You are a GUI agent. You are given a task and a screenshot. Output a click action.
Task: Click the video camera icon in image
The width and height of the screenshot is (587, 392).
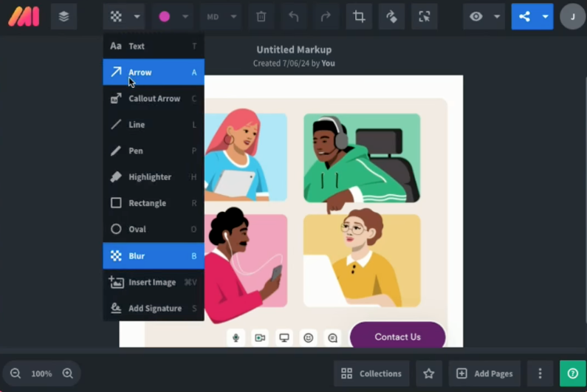(x=260, y=337)
